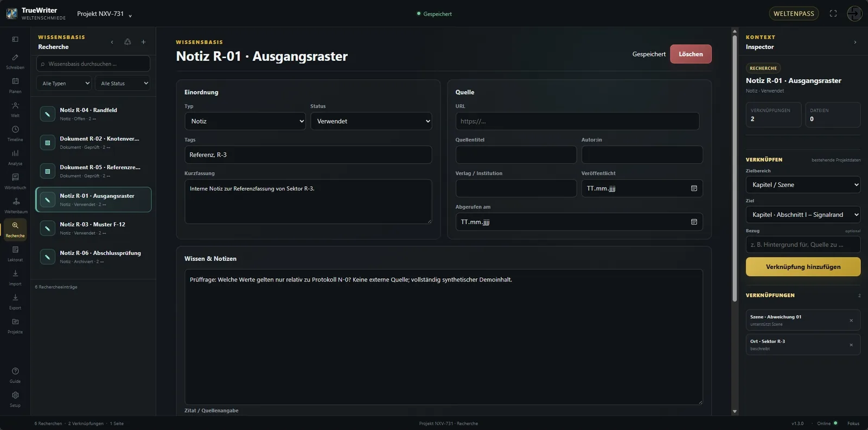Open the Planen sidebar icon
The width and height of the screenshot is (868, 430).
pos(15,85)
